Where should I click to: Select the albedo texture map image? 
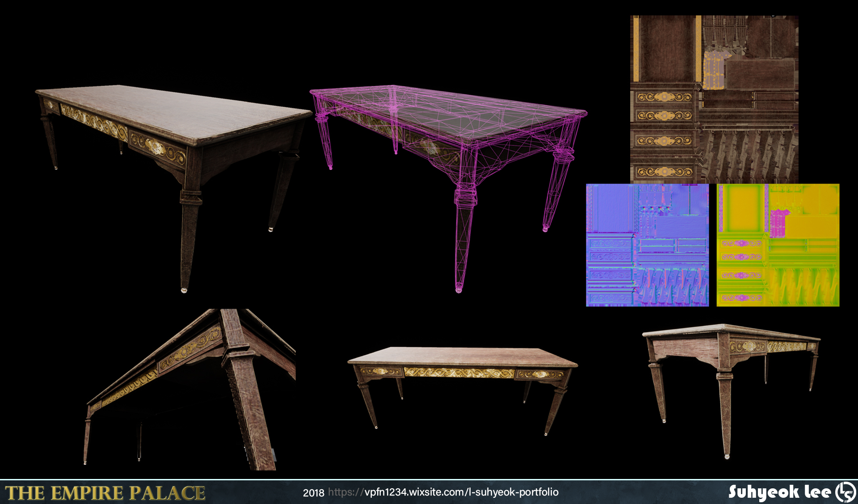point(714,99)
